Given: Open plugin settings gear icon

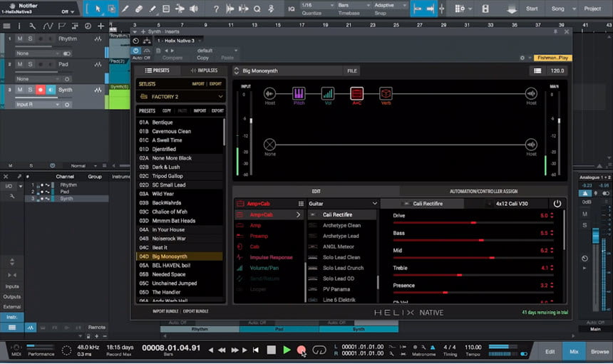Looking at the screenshot, I should pyautogui.click(x=522, y=58).
